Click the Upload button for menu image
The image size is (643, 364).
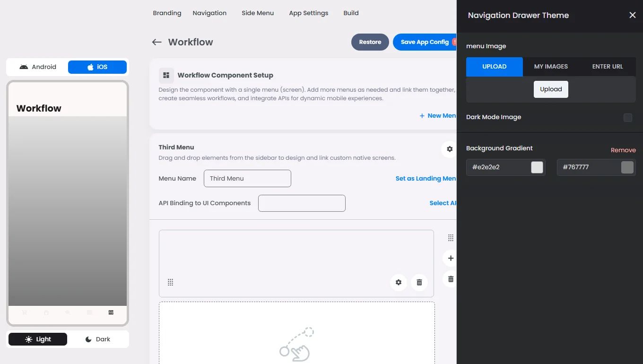tap(551, 89)
